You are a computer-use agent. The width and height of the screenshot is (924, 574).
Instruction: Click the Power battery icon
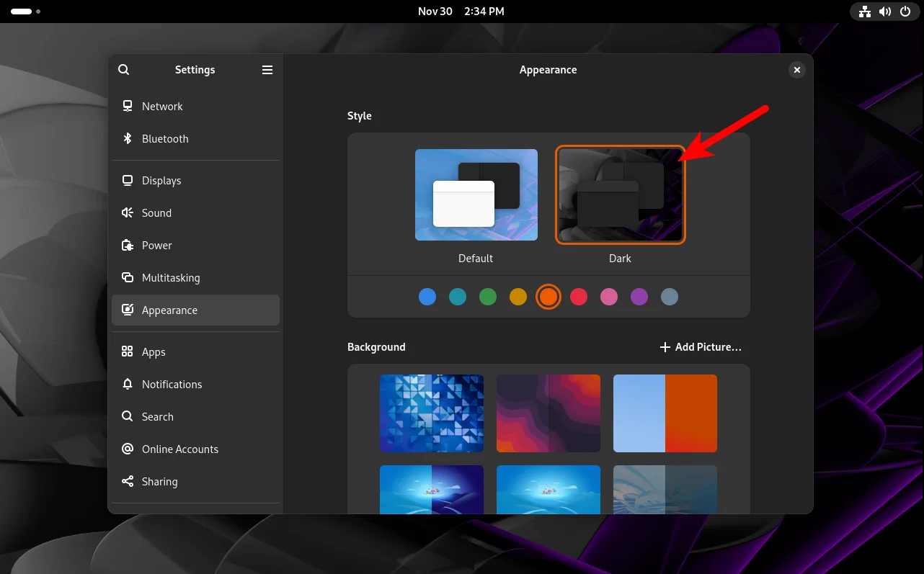pyautogui.click(x=128, y=246)
